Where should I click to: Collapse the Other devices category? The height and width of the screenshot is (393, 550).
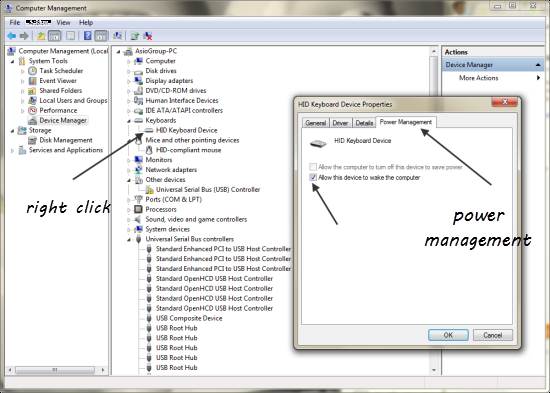pyautogui.click(x=129, y=180)
